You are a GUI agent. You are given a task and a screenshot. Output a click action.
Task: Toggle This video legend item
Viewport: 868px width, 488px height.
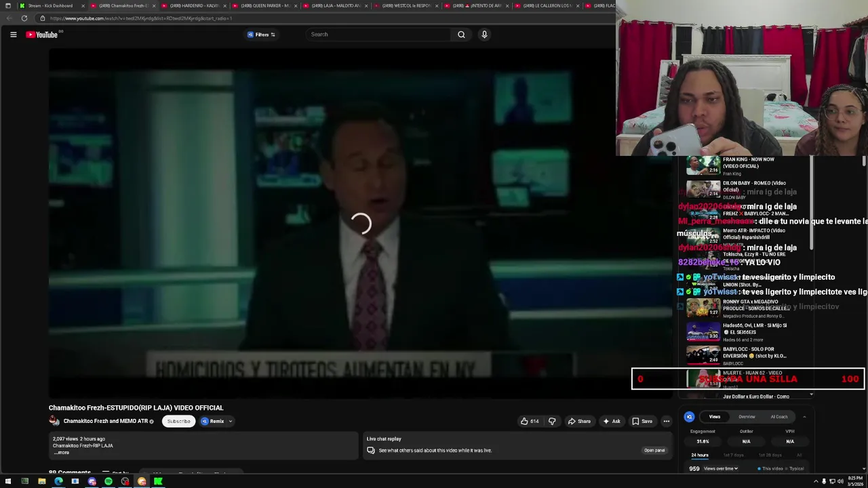pos(770,468)
